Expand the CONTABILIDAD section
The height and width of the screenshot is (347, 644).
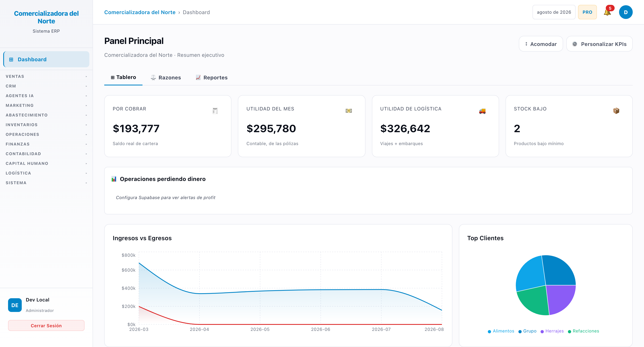click(46, 154)
